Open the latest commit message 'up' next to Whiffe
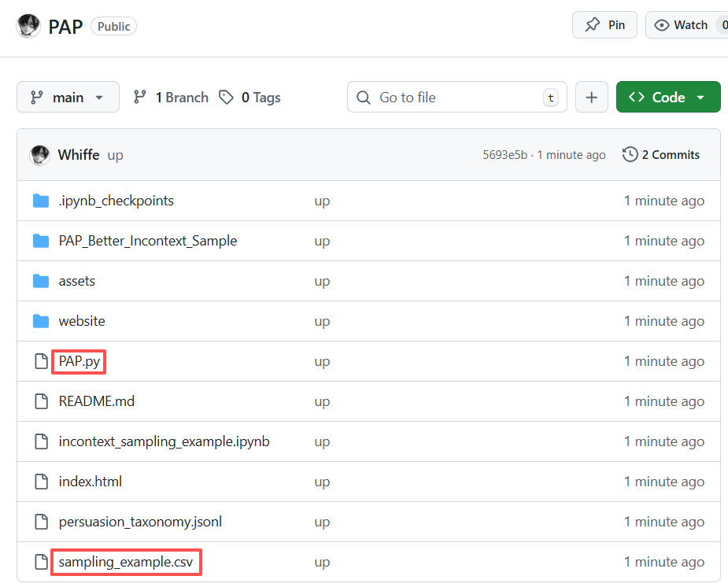This screenshot has width=728, height=587. [115, 156]
